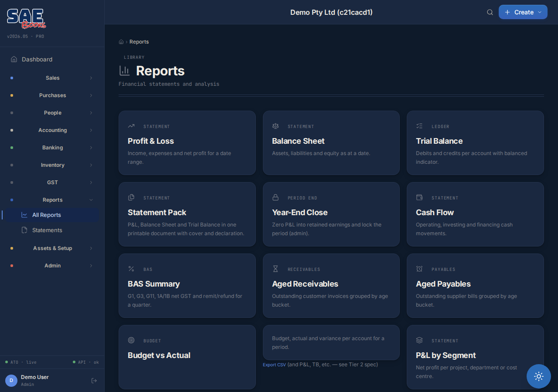
Task: Click the Export CSV link
Action: [x=274, y=365]
